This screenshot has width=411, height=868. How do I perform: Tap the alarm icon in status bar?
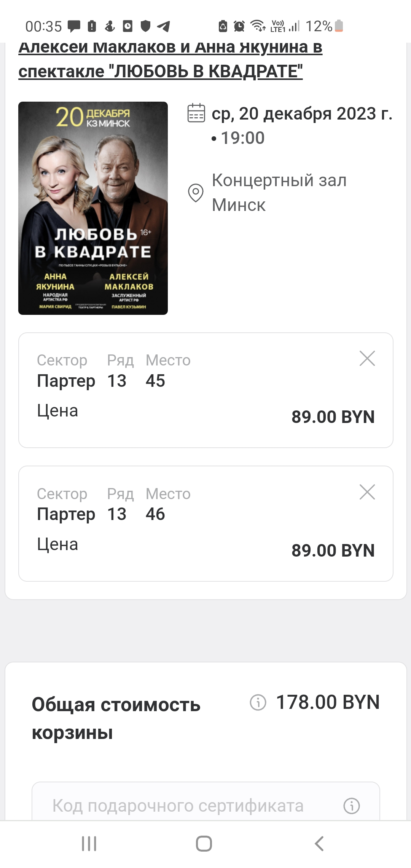239,26
